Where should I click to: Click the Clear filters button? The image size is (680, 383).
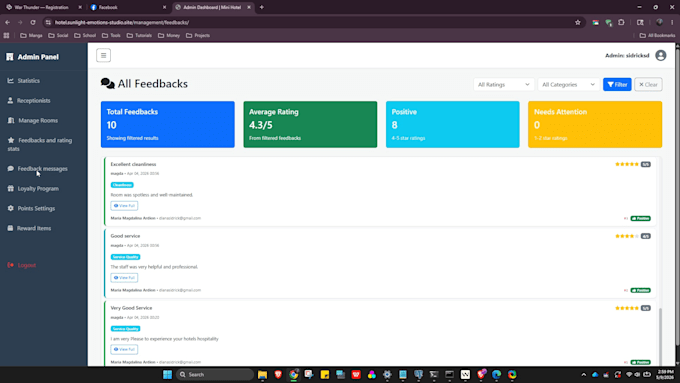tap(648, 85)
